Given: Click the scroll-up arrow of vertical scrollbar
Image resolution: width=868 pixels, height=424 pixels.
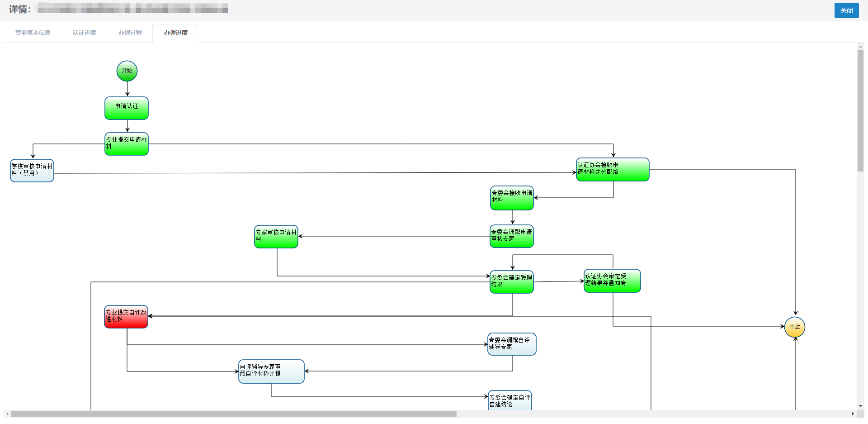Looking at the screenshot, I should coord(860,46).
